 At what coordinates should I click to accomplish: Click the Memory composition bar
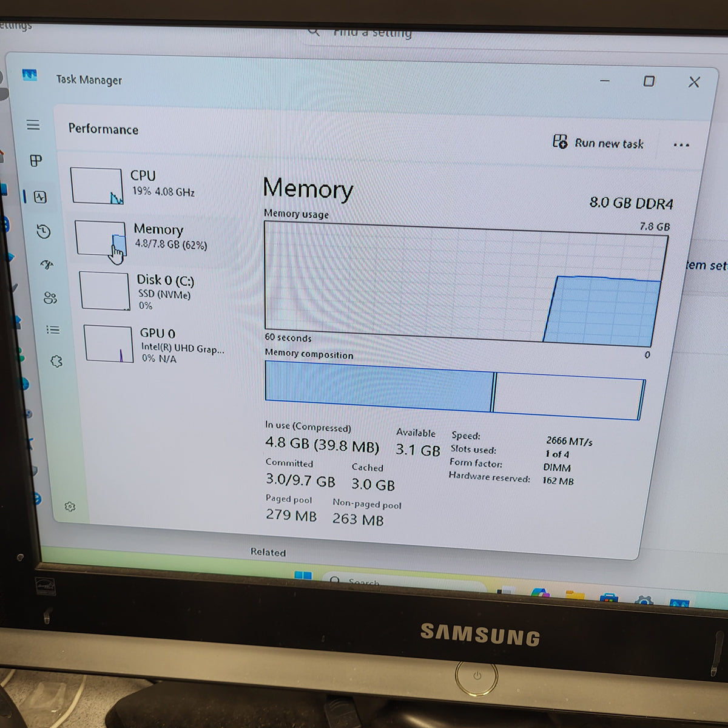coord(454,390)
